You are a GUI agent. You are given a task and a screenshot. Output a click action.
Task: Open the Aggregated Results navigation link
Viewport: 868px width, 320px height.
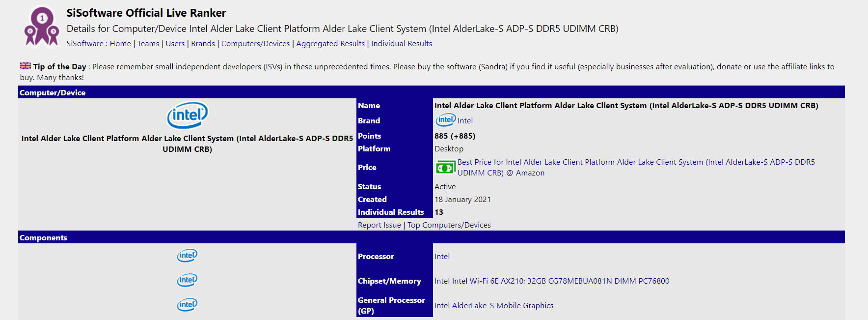click(330, 44)
